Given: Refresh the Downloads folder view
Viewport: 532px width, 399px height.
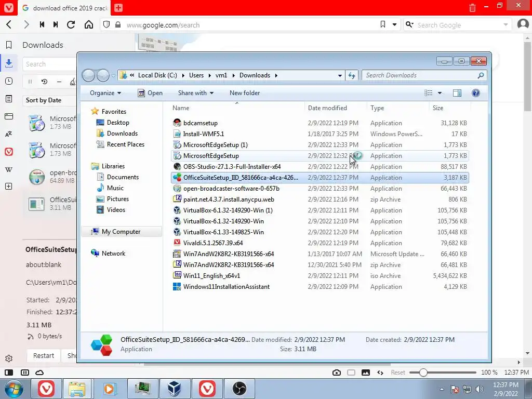Looking at the screenshot, I should click(352, 75).
